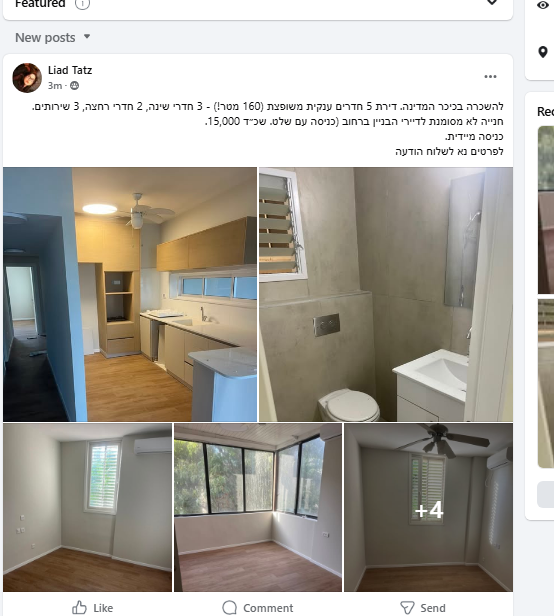Click the Send icon under post
The image size is (554, 616).
coord(407,607)
